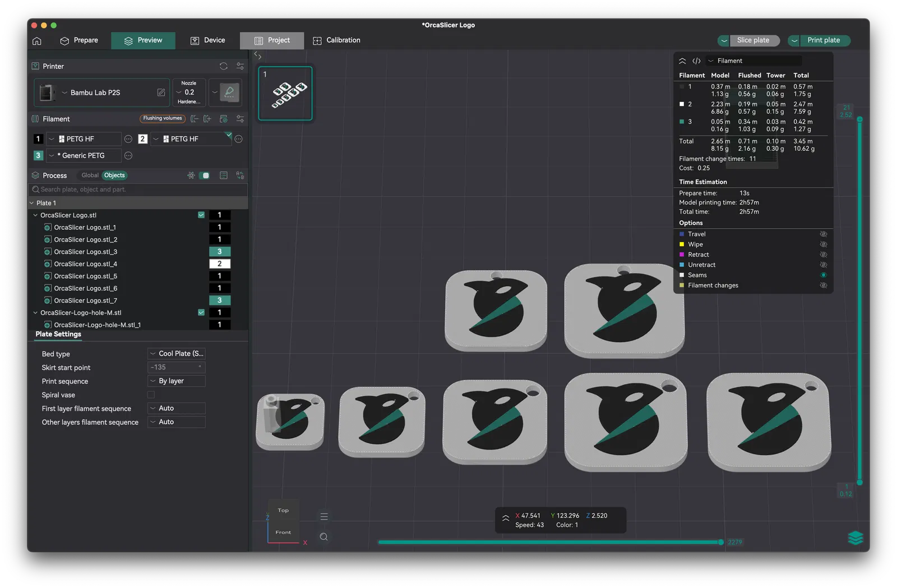897x588 pixels.
Task: Switch to the Prepare tab
Action: coord(79,40)
